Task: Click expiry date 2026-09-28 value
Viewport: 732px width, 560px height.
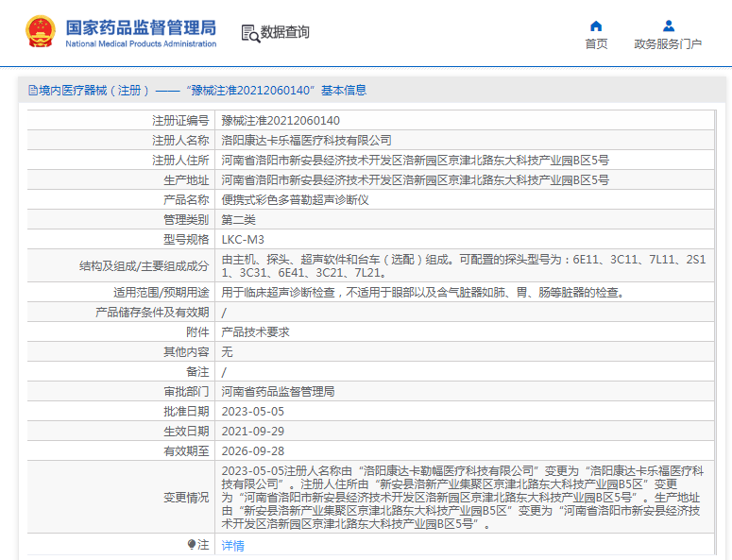Action: 252,451
